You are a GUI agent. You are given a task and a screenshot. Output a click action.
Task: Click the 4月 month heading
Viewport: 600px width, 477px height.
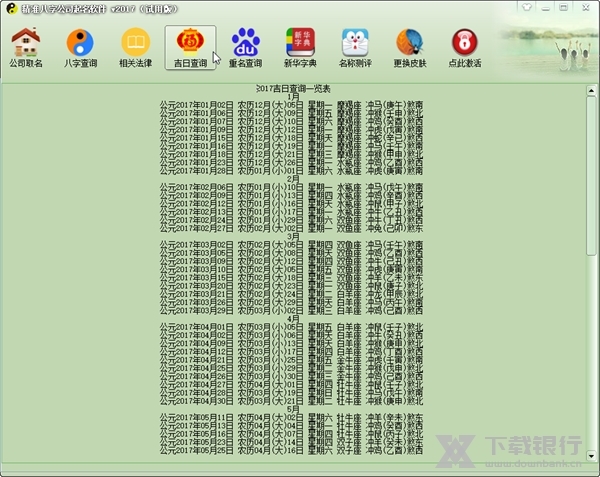(293, 319)
